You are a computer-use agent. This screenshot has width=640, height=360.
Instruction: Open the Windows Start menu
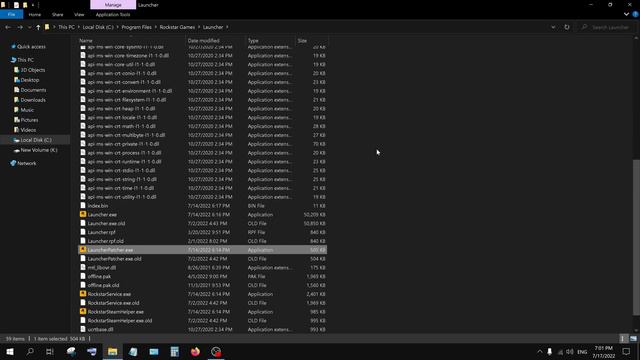(10, 351)
